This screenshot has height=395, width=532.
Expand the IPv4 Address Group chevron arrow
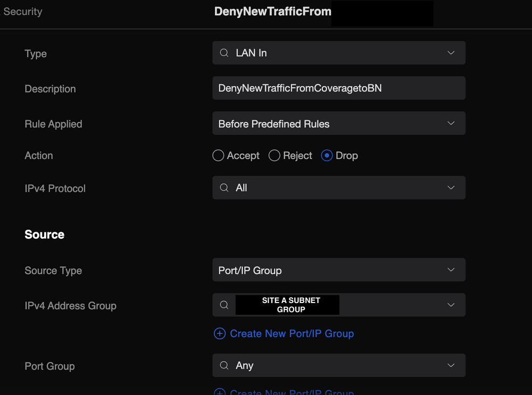click(x=451, y=305)
